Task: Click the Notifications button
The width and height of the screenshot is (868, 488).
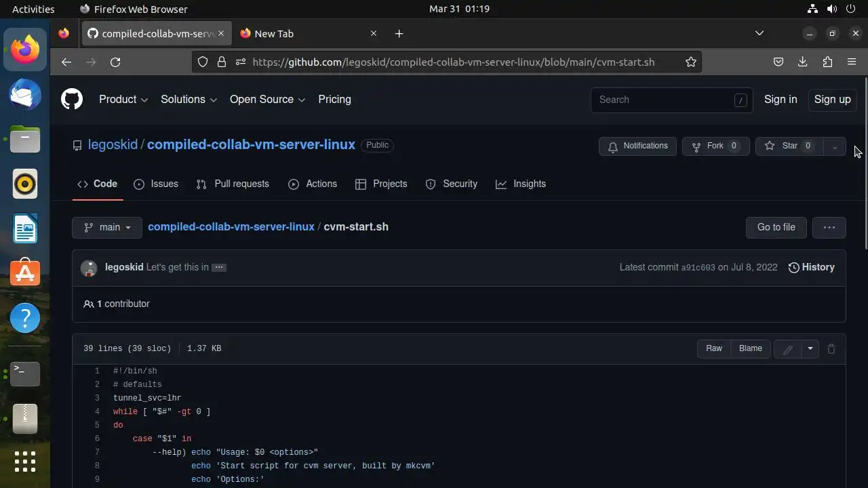Action: coord(637,146)
